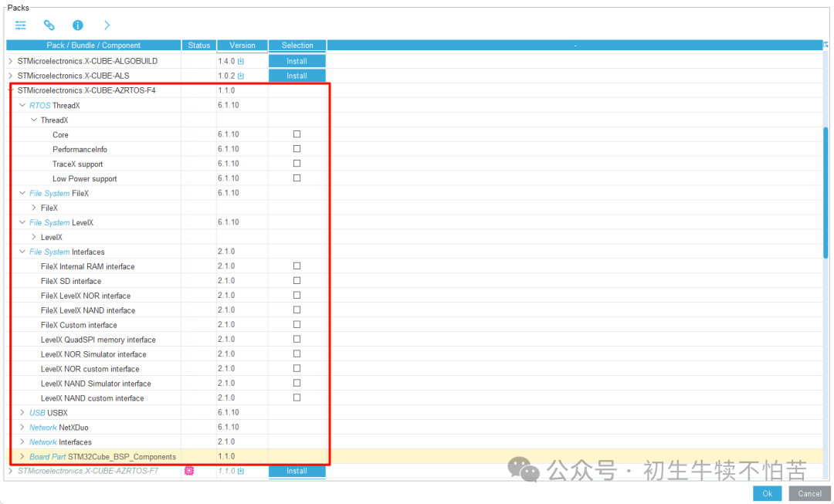Screen dimensions: 834x504
Task: Click the Packs group title
Action: tap(18, 8)
